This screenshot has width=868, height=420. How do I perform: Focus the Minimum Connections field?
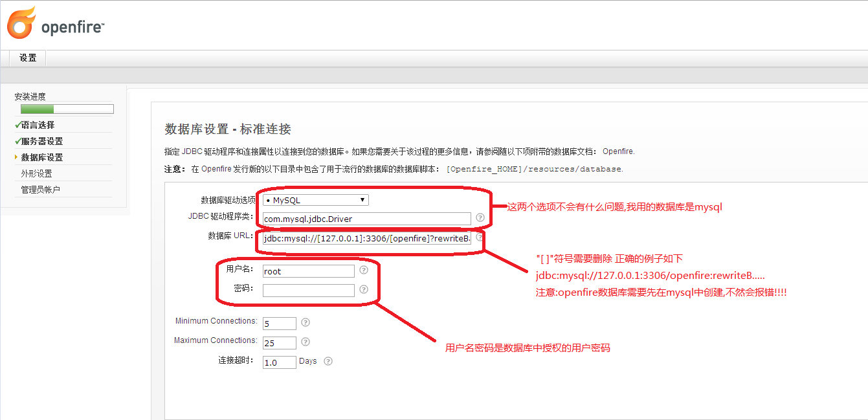click(280, 323)
